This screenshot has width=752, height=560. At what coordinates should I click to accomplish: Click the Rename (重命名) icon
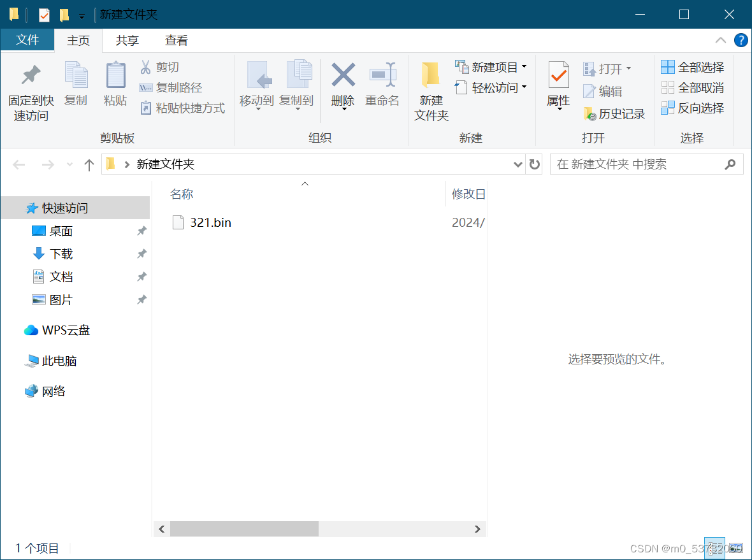click(383, 75)
